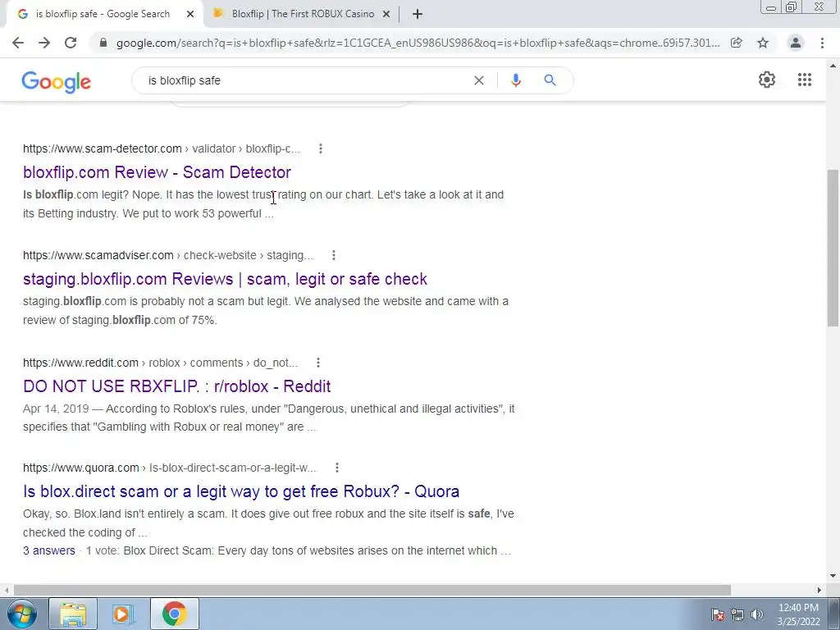Image resolution: width=840 pixels, height=630 pixels.
Task: Open more options for scam-detector result
Action: pos(321,149)
